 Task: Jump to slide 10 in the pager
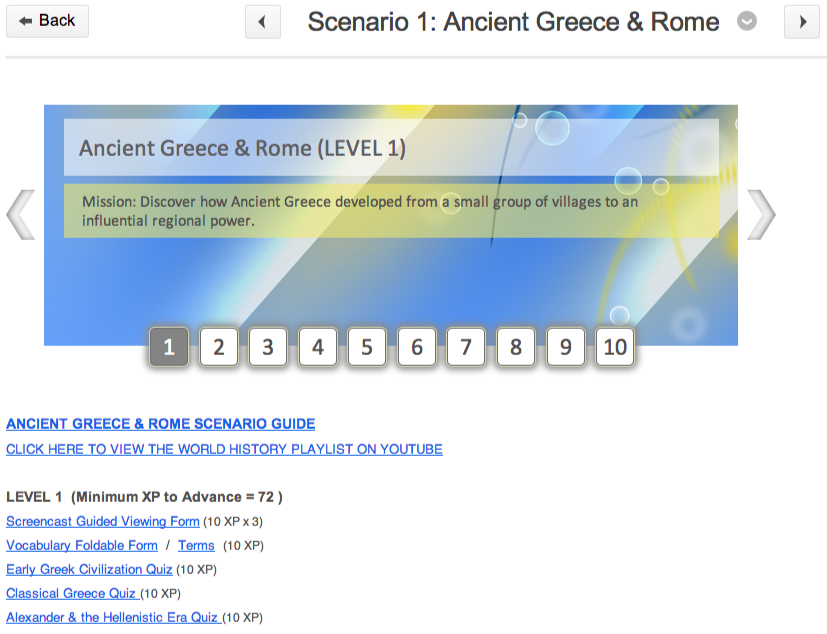[615, 347]
